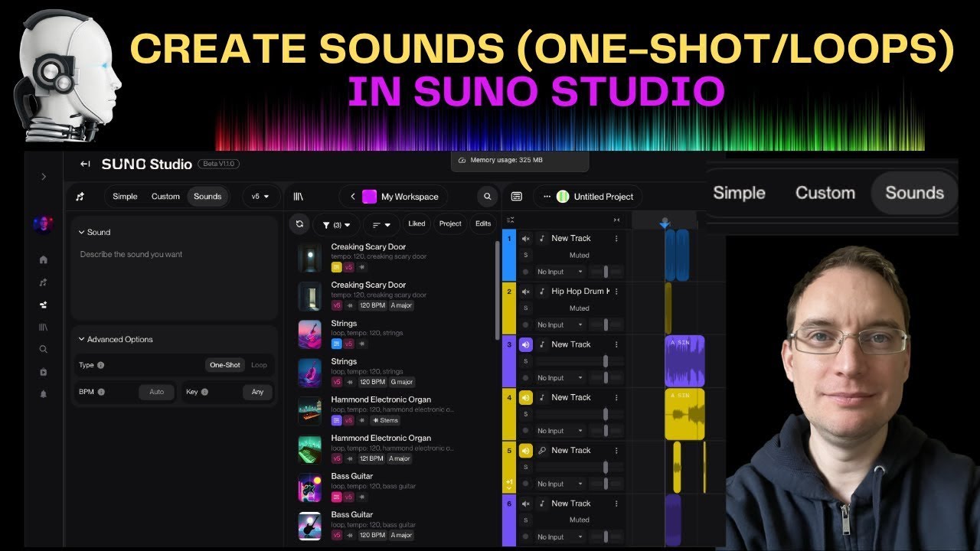Click Bass Guitar 120 BPM clip title
Screen dimensions: 980x551
[352, 514]
